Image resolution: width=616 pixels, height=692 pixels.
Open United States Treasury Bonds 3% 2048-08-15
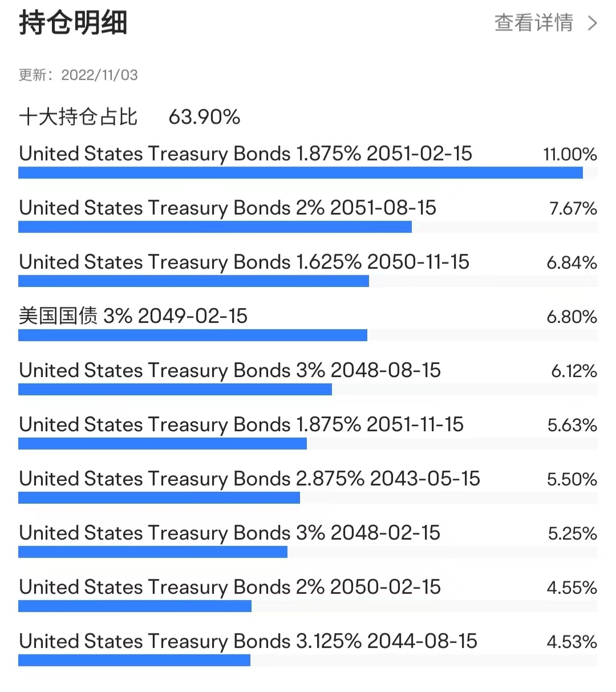tap(229, 370)
